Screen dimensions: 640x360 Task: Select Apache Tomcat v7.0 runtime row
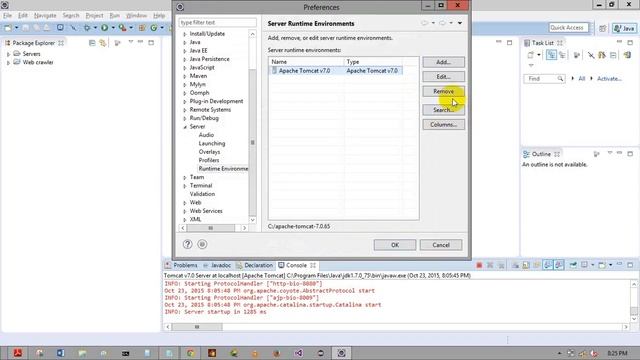point(336,71)
